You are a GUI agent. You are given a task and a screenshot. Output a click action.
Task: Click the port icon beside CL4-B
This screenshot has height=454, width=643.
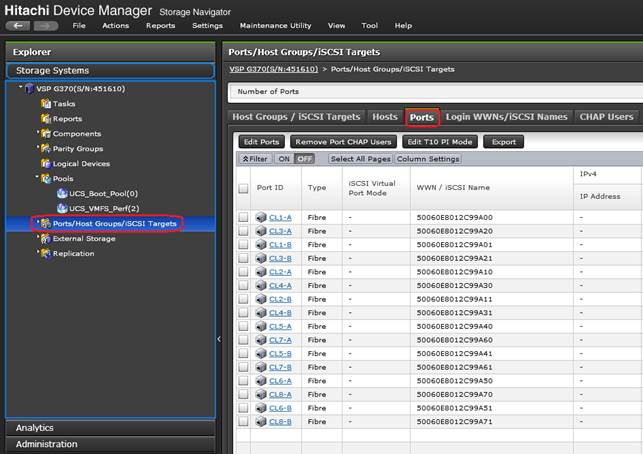click(x=261, y=313)
